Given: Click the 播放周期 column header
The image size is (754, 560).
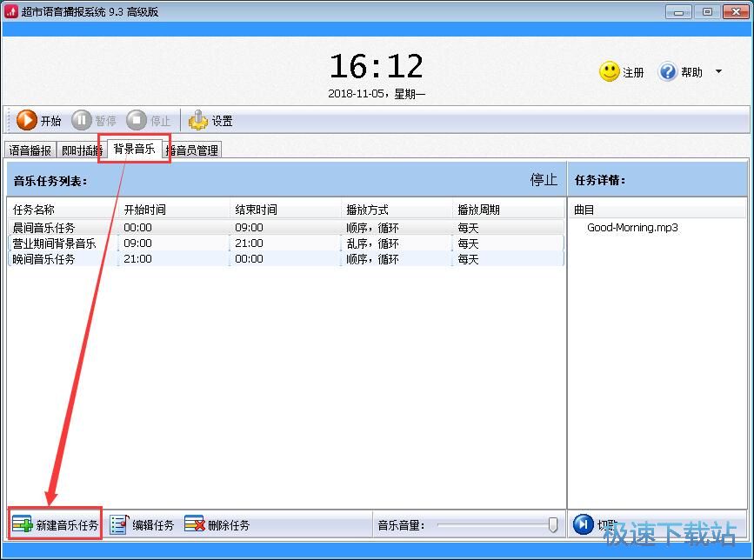Looking at the screenshot, I should pos(508,210).
